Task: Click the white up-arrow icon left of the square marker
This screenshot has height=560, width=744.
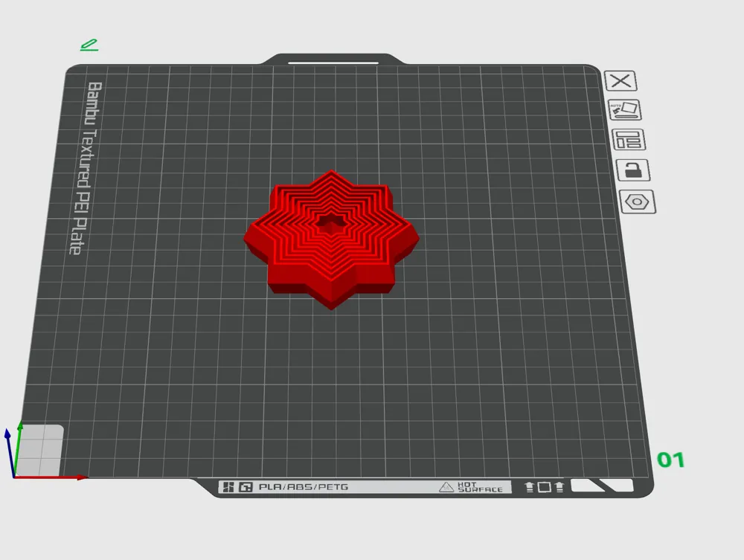Action: pyautogui.click(x=529, y=487)
